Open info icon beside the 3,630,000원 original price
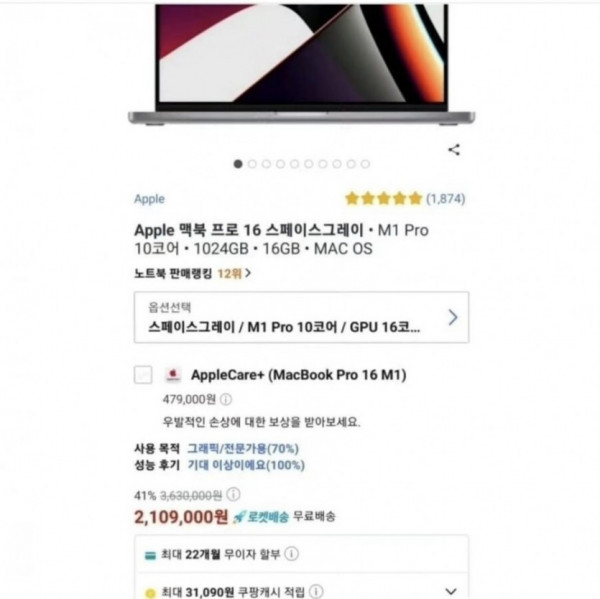The image size is (600, 599). click(233, 494)
